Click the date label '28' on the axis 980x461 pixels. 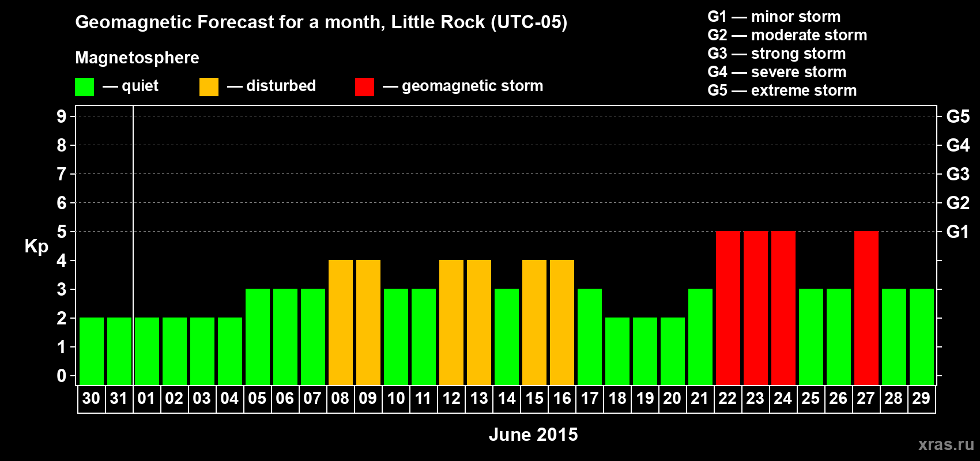[894, 399]
